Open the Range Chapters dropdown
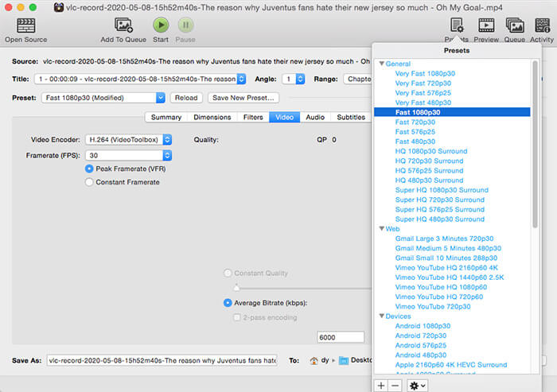Image resolution: width=557 pixels, height=392 pixels. [357, 79]
